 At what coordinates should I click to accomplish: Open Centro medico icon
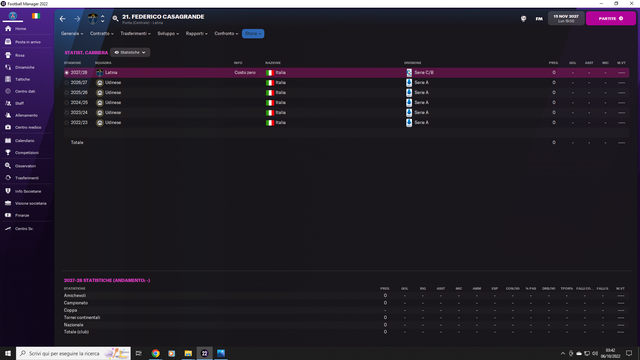click(x=8, y=127)
